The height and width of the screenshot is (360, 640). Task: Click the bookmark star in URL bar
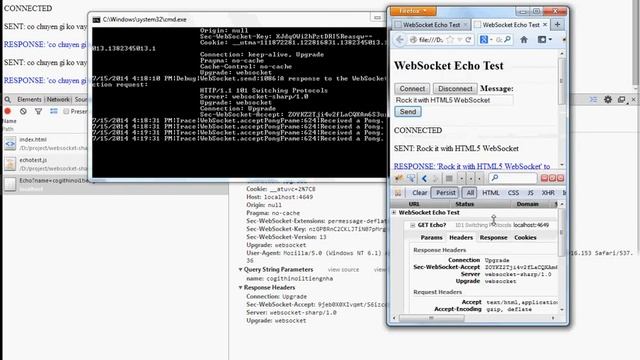450,40
